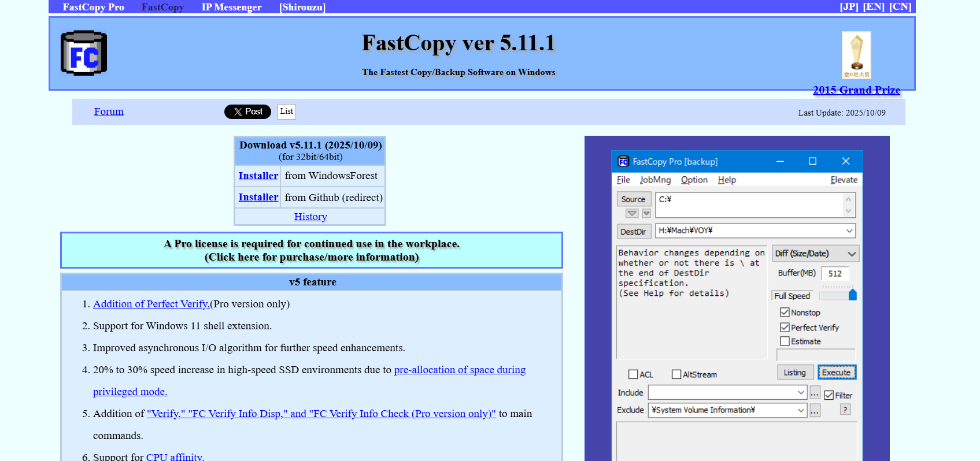
Task: Expand the Include filter dropdown
Action: coord(801,393)
